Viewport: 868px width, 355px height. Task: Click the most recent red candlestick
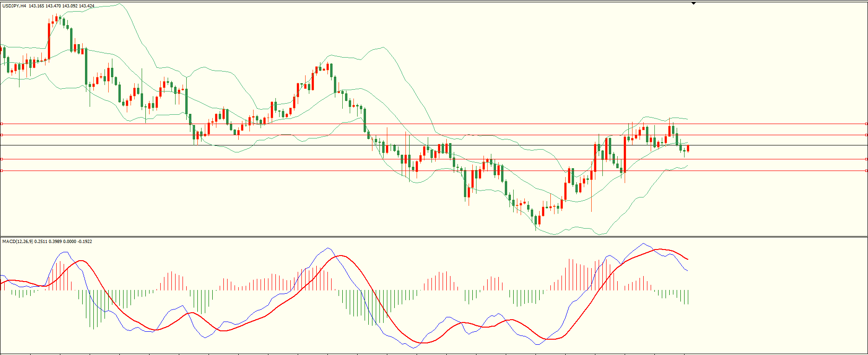[x=688, y=148]
